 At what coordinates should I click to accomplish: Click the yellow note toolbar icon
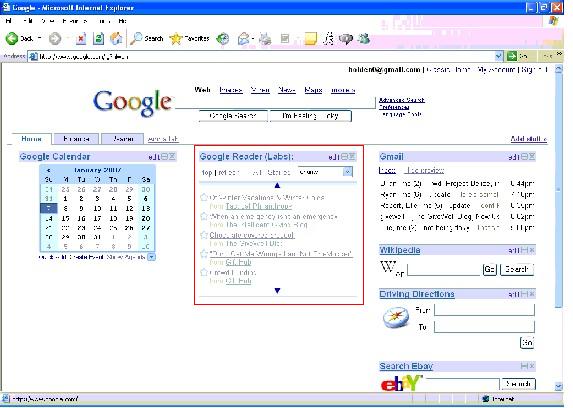(310, 38)
